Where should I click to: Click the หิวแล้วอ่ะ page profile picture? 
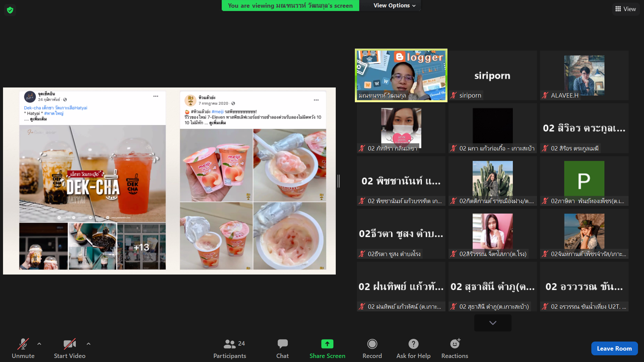(x=190, y=100)
